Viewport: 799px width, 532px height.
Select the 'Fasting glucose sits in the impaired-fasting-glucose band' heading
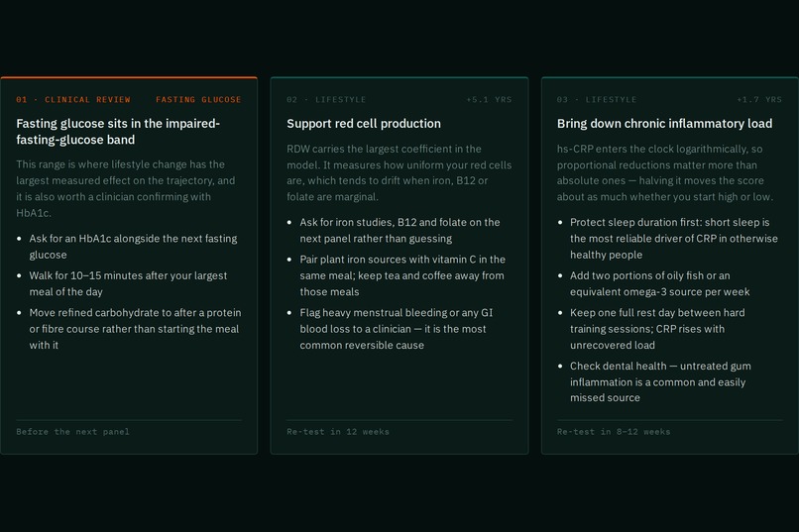tap(118, 132)
